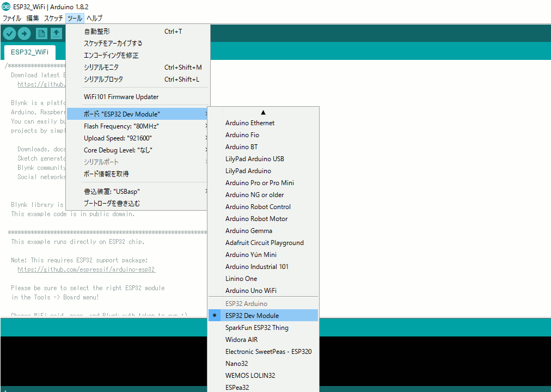Select Arduino Robot Control board
551x392 pixels.
263,207
